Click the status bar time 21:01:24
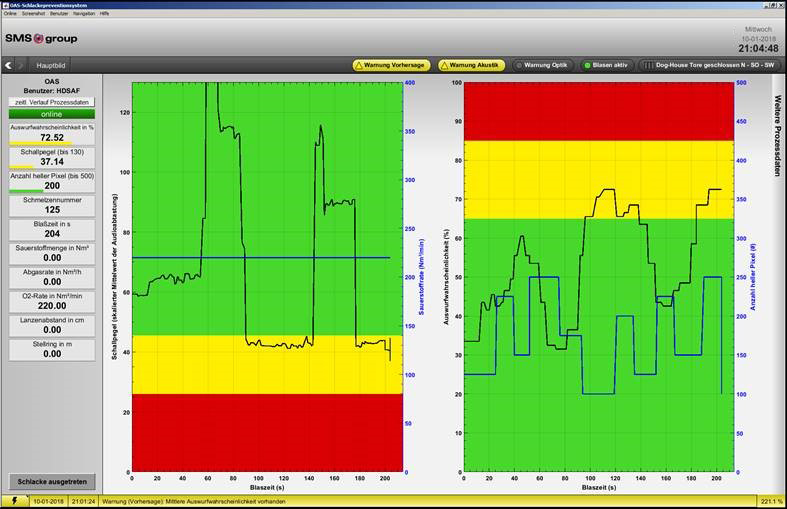The image size is (787, 509). click(83, 501)
